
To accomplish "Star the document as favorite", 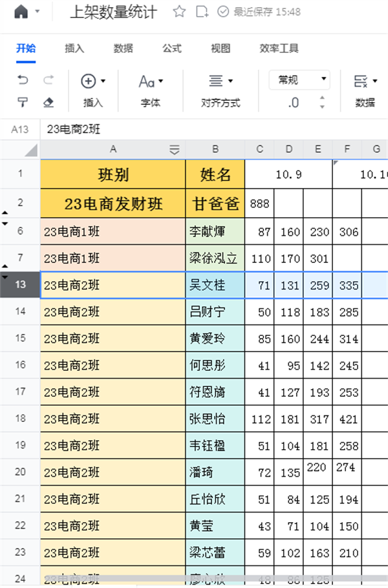I will click(x=179, y=12).
